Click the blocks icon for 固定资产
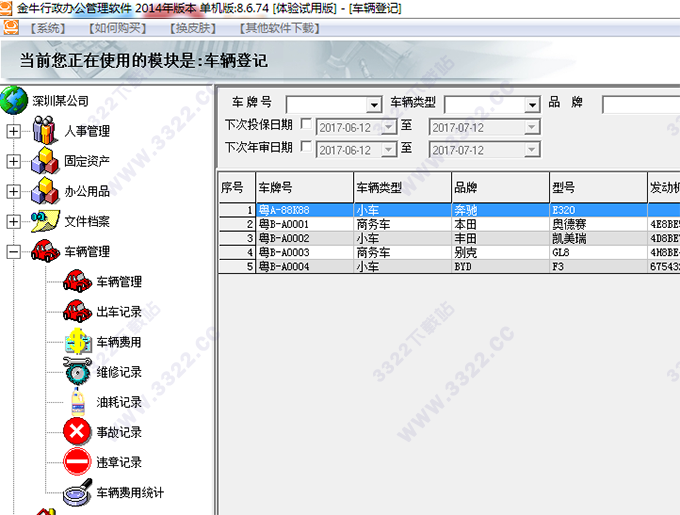The width and height of the screenshot is (680, 515). tap(45, 160)
